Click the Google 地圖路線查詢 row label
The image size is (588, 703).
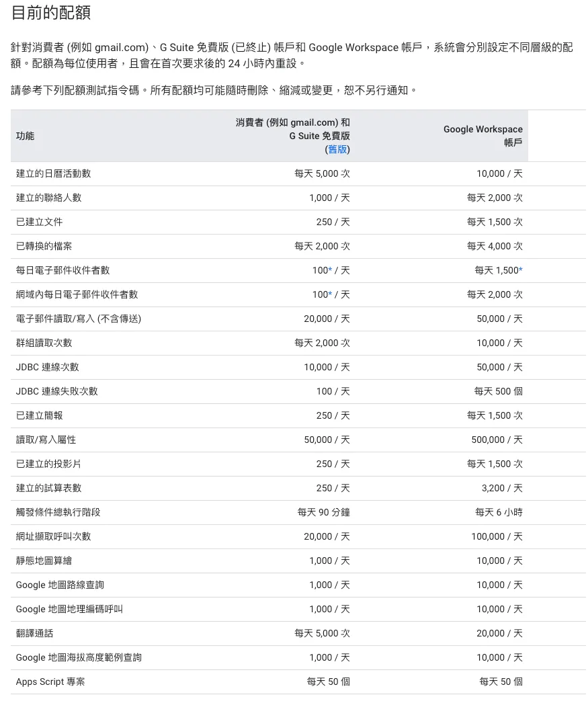click(x=60, y=585)
